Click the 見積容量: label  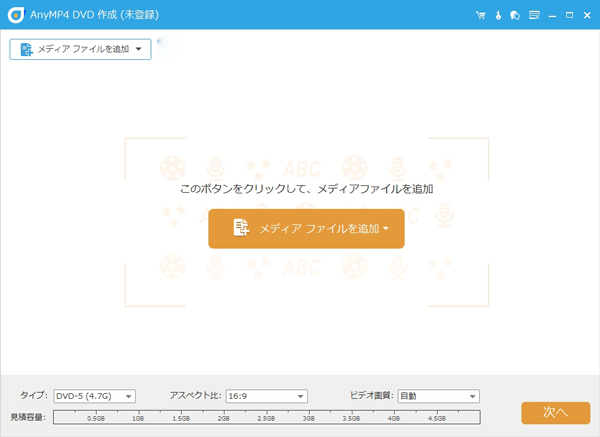(x=28, y=417)
